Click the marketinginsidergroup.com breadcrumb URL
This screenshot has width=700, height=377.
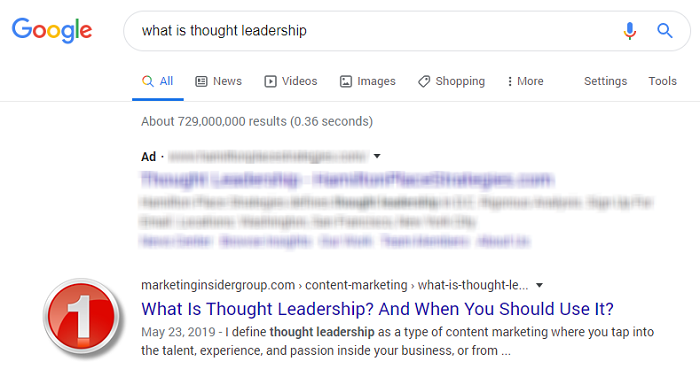[x=334, y=285]
